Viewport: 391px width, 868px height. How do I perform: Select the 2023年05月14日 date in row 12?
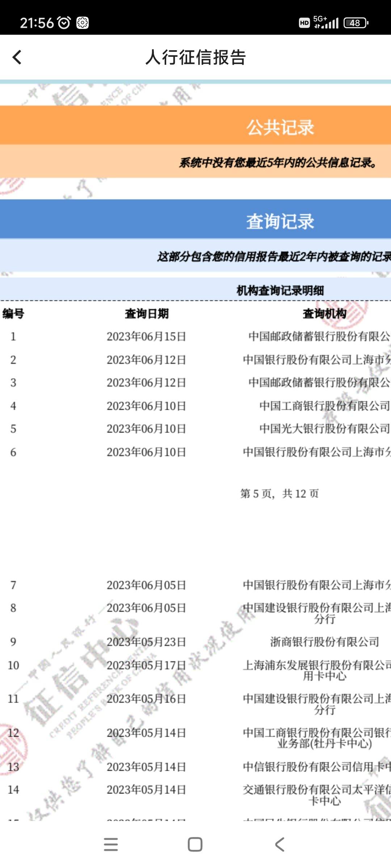[x=146, y=732]
